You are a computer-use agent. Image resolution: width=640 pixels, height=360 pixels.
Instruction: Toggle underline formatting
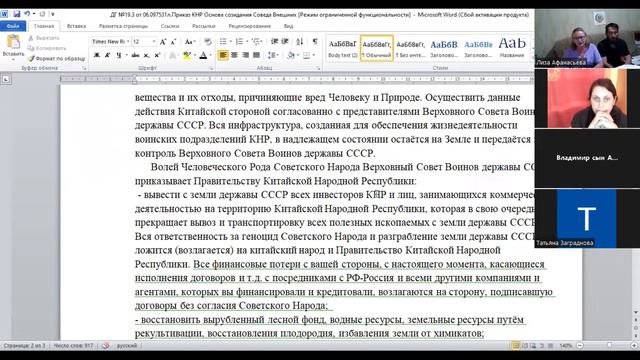(118, 55)
